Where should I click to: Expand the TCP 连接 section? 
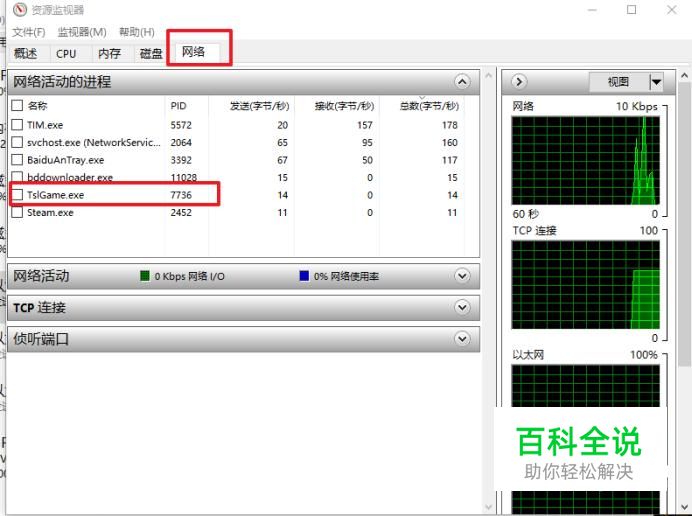(462, 307)
